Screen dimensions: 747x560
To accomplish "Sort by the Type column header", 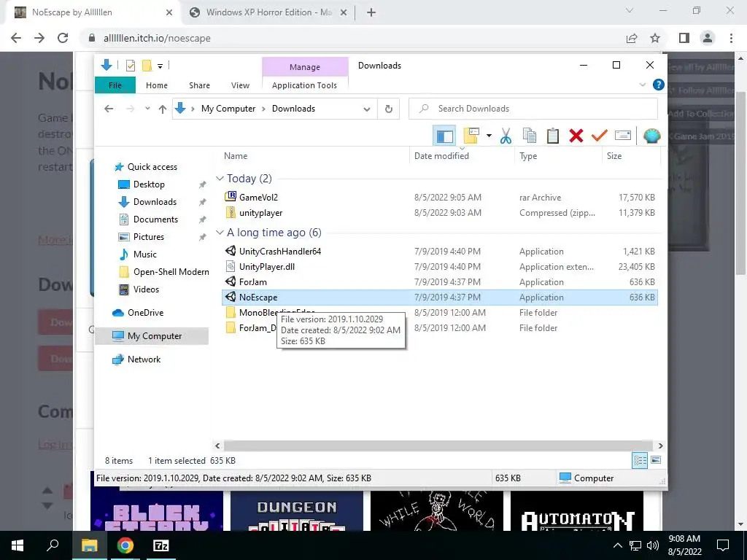I will [x=558, y=156].
